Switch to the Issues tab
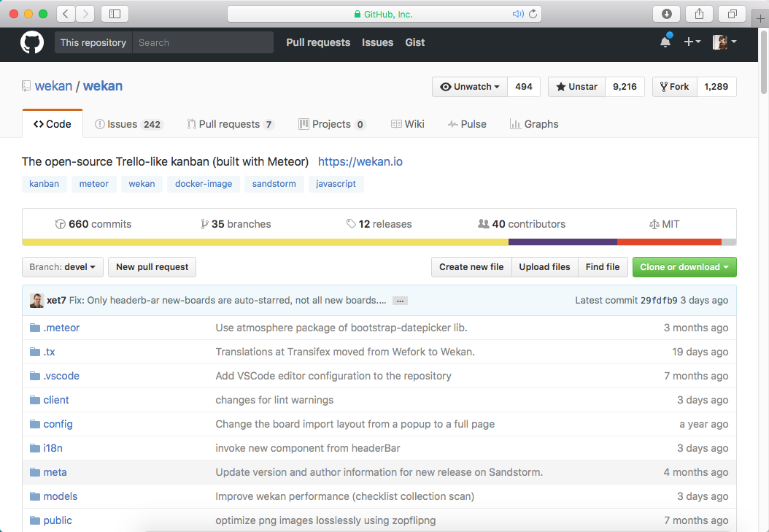This screenshot has height=532, width=769. click(128, 124)
